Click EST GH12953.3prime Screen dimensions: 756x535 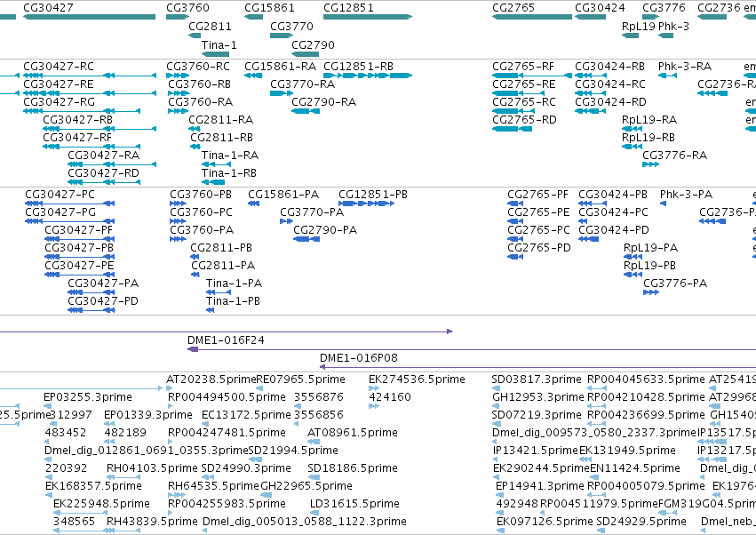pos(538,397)
